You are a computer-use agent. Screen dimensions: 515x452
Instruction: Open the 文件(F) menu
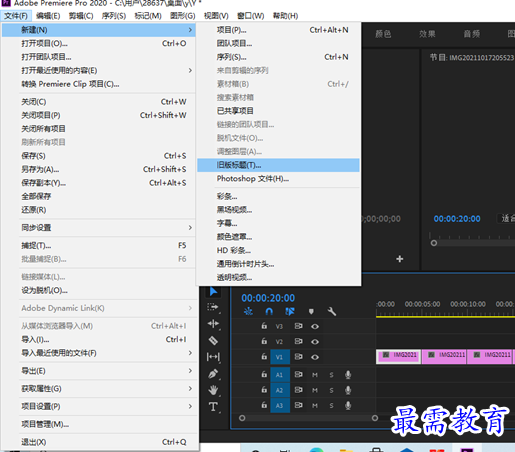pyautogui.click(x=16, y=16)
